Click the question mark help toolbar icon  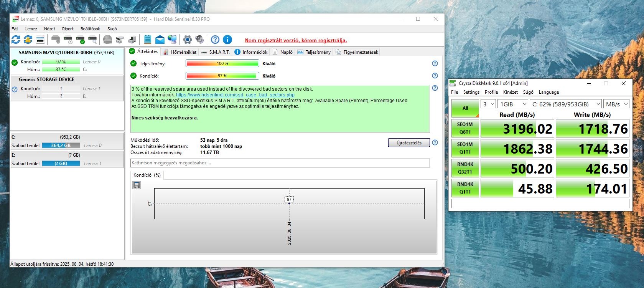(x=215, y=39)
